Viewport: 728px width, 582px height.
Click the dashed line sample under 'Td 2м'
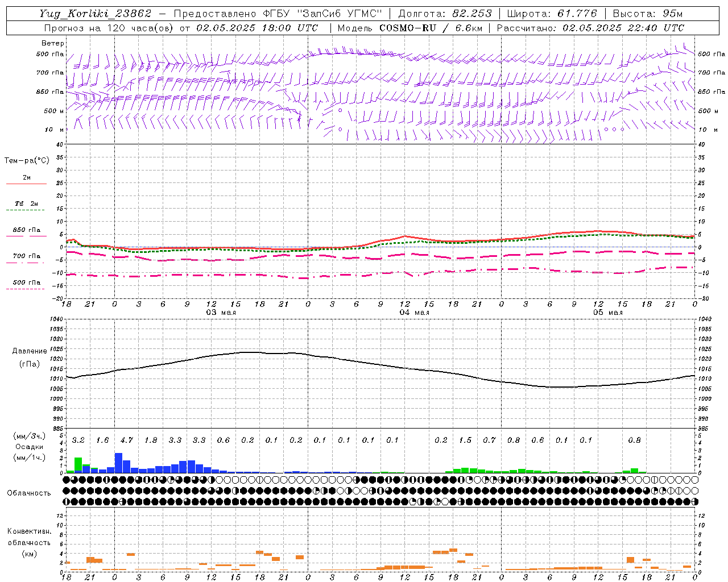pos(26,210)
